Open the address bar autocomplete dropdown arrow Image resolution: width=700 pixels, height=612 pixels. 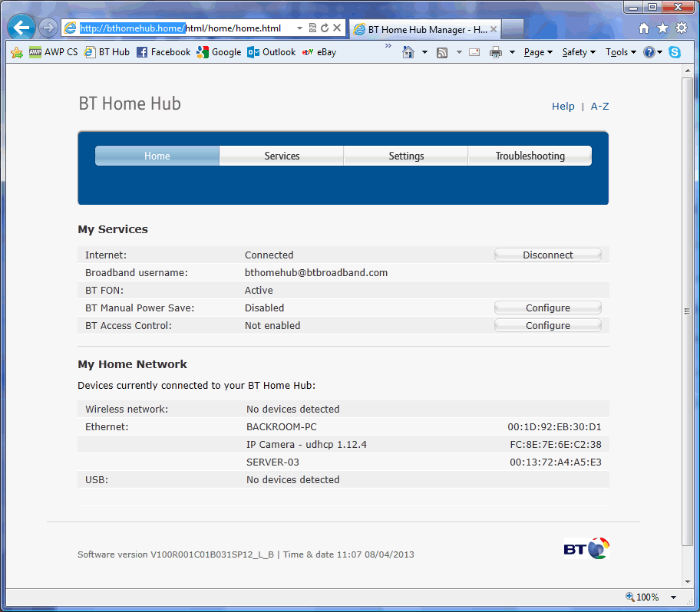tap(299, 28)
